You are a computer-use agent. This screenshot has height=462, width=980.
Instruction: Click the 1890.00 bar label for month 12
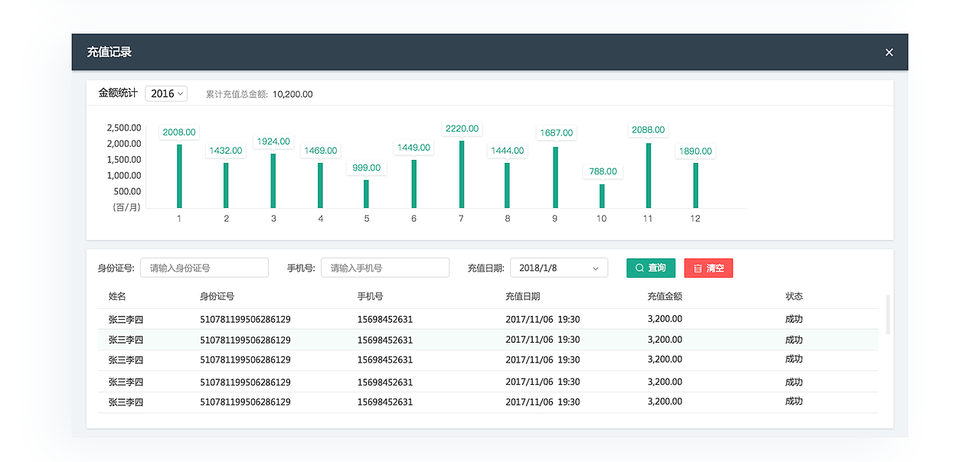pos(695,151)
